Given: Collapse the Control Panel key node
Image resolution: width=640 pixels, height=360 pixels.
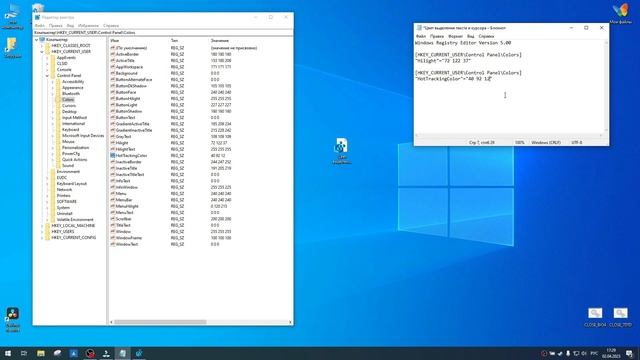Looking at the screenshot, I should [47, 76].
